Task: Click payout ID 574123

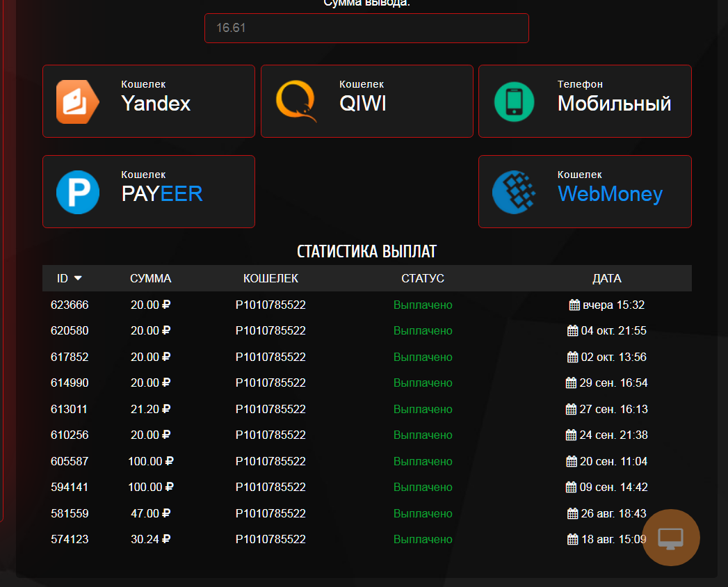Action: (x=70, y=539)
